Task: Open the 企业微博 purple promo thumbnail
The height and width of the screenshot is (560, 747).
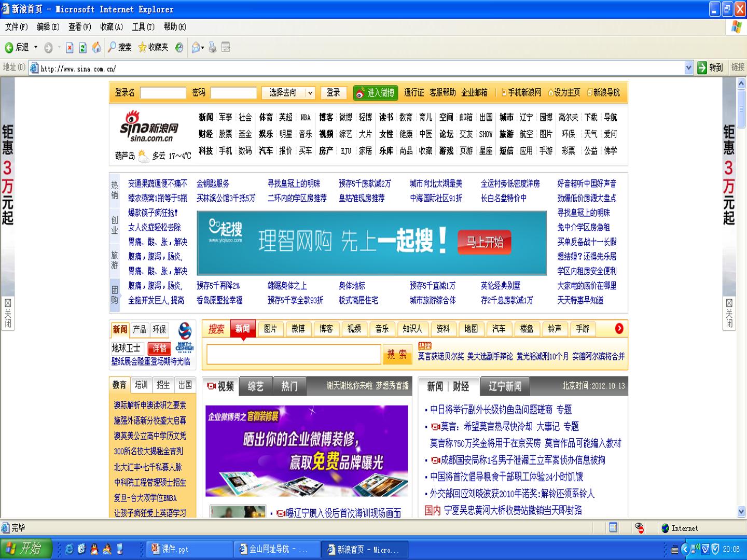Action: (x=307, y=451)
